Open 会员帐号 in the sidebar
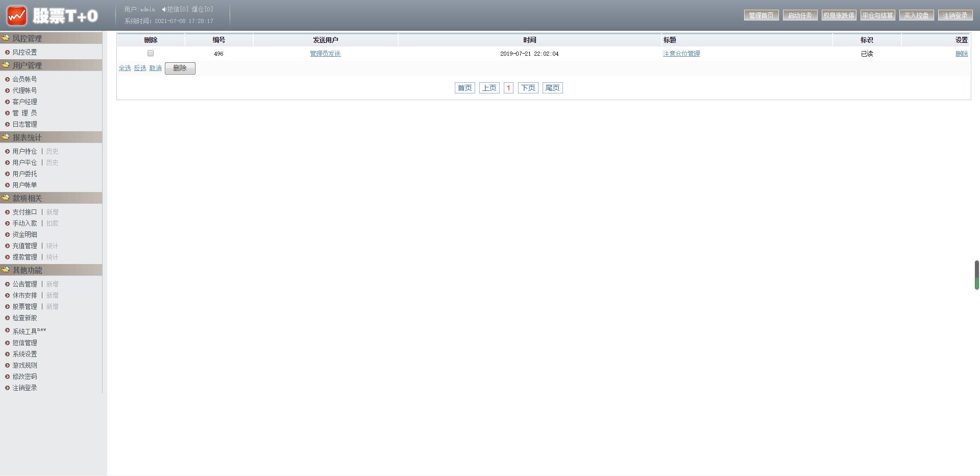The height and width of the screenshot is (476, 980). click(24, 79)
